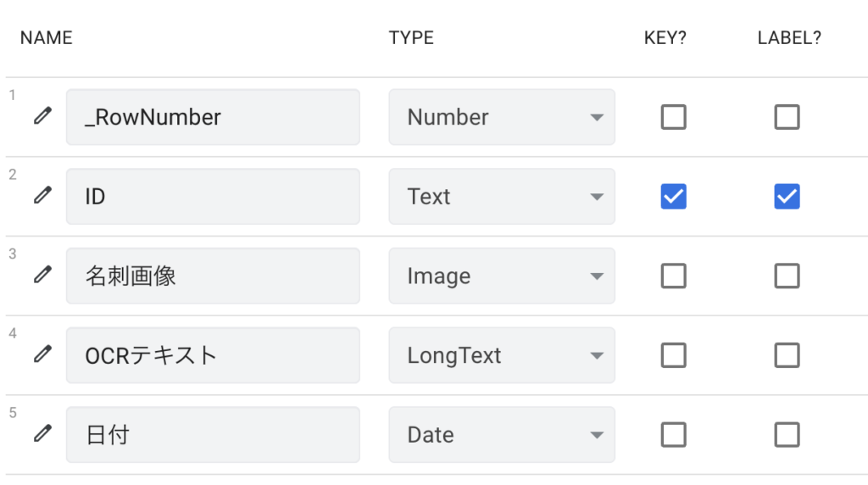Open the LongText type dropdown
The image size is (868, 485).
(502, 355)
